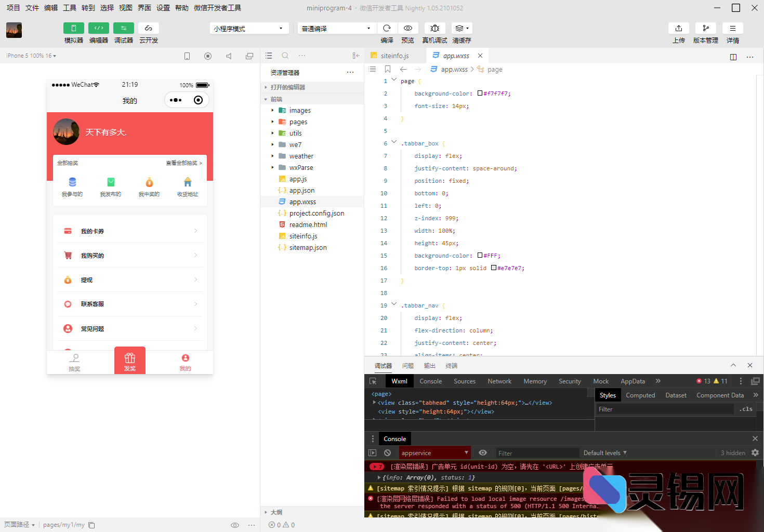The image size is (764, 532).
Task: Toggle the simulator panel button
Action: pyautogui.click(x=74, y=28)
